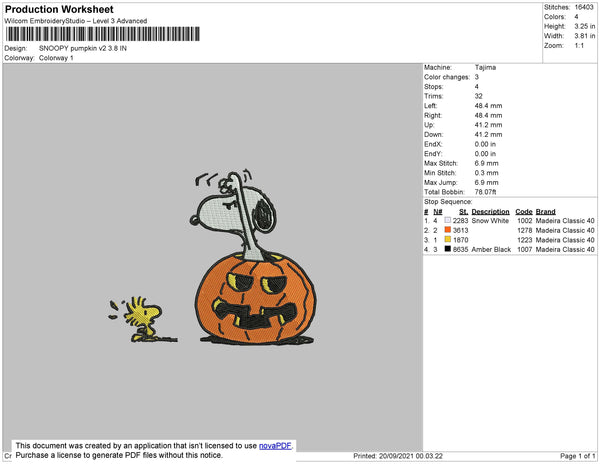600x464 pixels.
Task: Click the 'N#' column header
Action: 438,212
